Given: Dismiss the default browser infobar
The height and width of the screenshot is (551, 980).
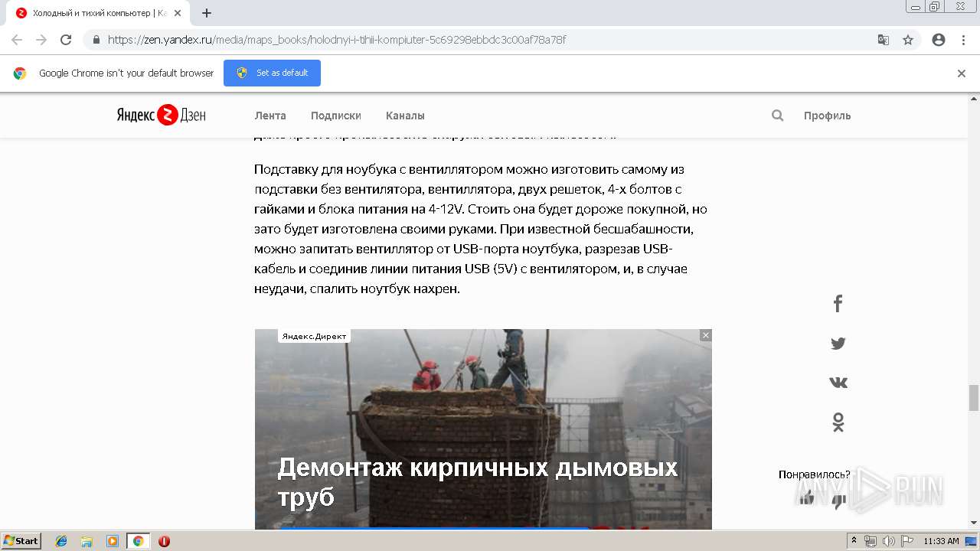Looking at the screenshot, I should [x=962, y=73].
